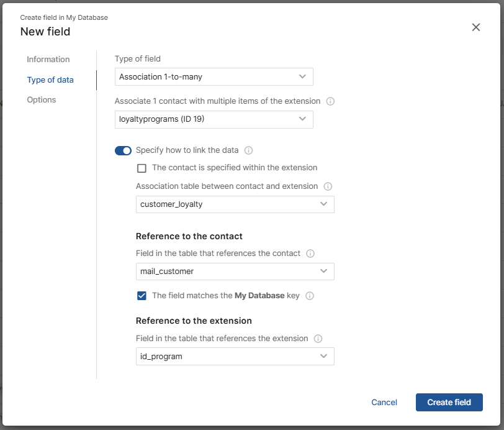
Task: Expand the mail_customer field dropdown
Action: click(x=235, y=272)
